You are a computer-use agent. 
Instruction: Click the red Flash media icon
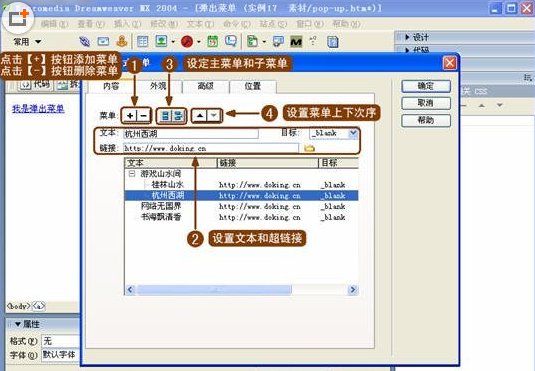[x=187, y=42]
